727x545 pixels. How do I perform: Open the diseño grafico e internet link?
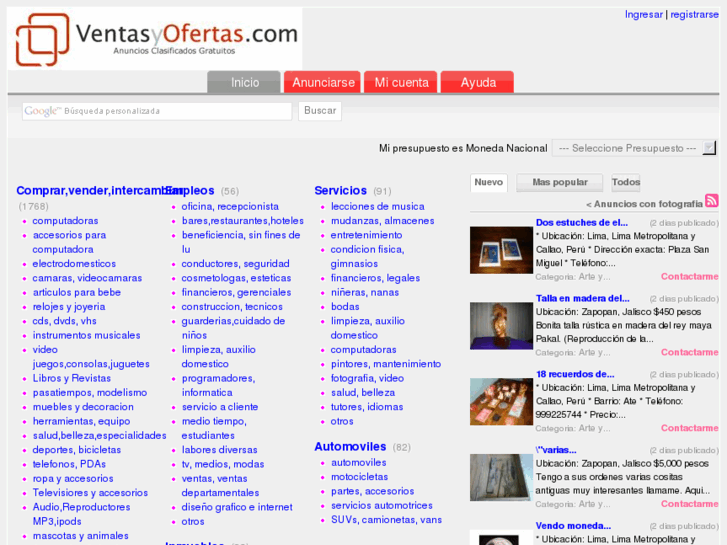click(237, 507)
